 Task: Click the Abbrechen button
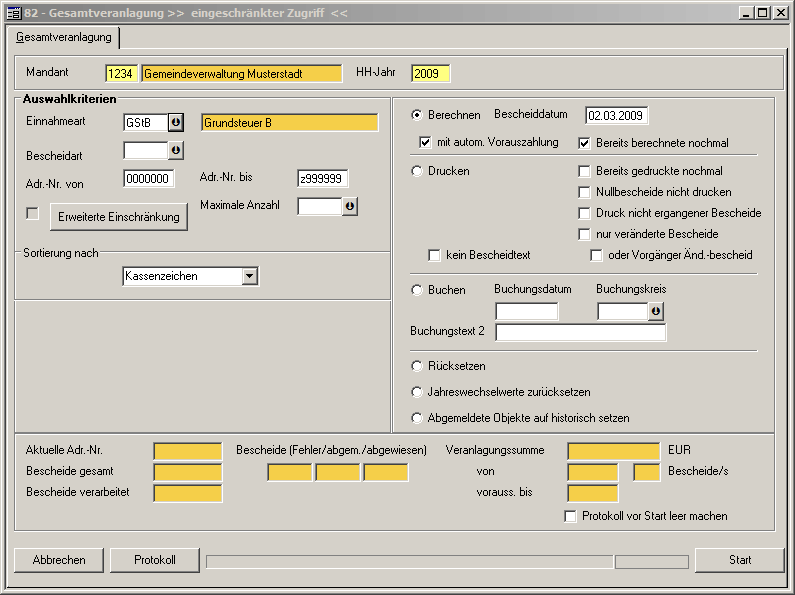click(x=59, y=560)
